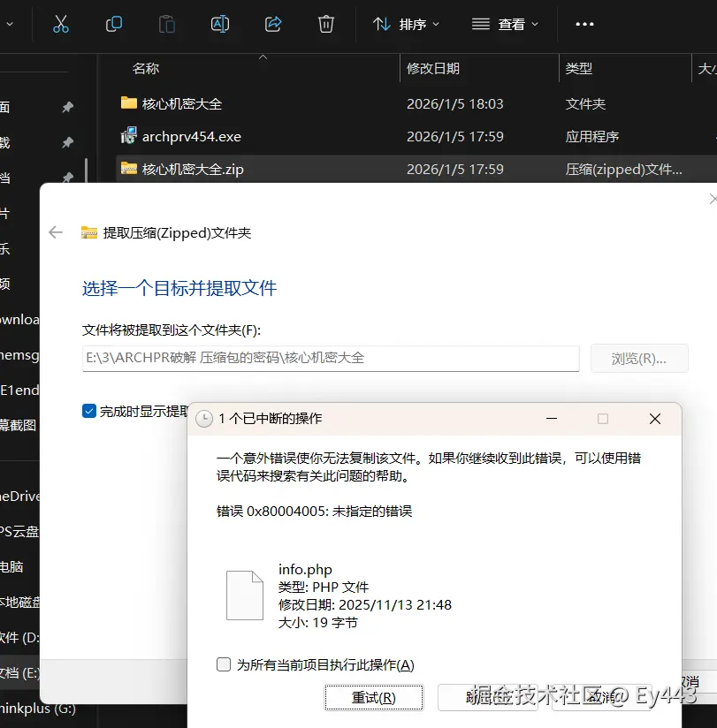Click 2026/1/5 18:03 date cell
This screenshot has width=717, height=728.
click(455, 103)
